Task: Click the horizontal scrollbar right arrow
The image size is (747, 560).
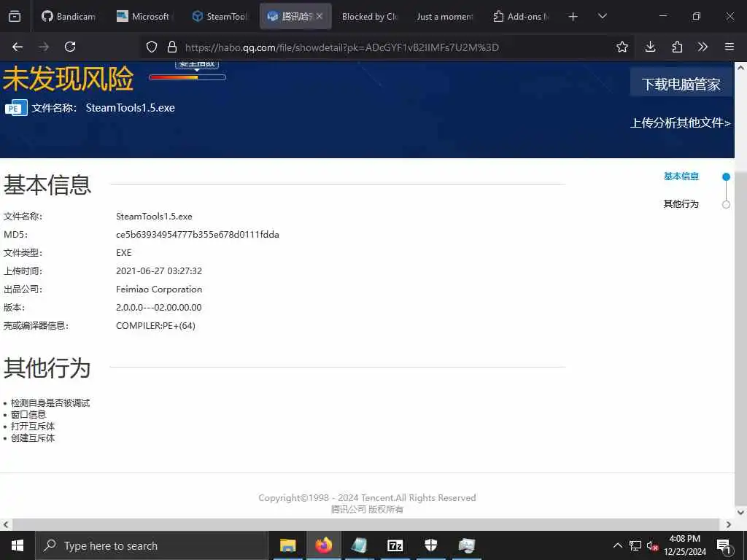Action: coord(729,524)
